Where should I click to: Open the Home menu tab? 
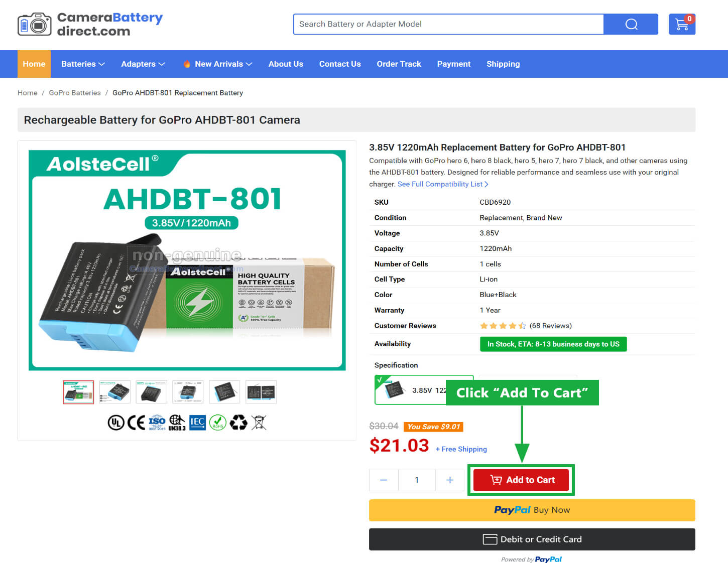tap(34, 64)
